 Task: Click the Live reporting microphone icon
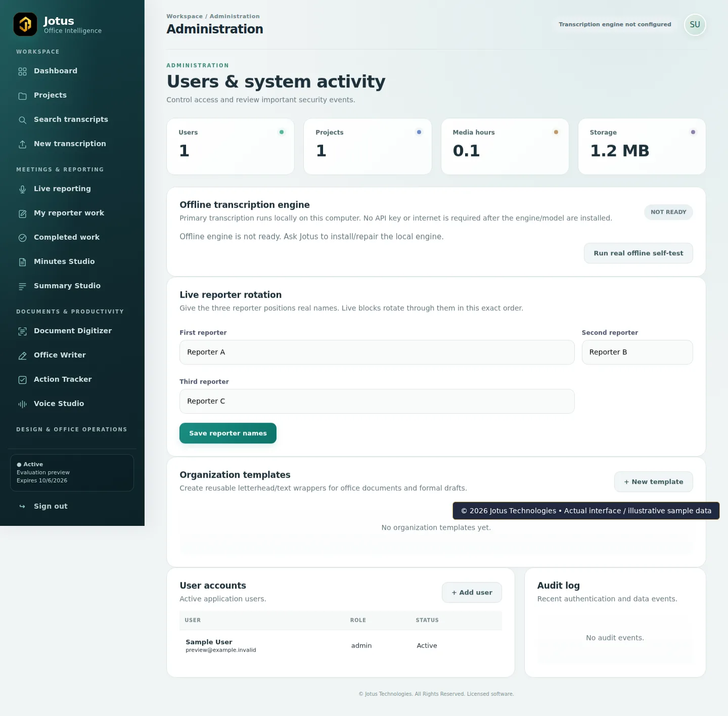pyautogui.click(x=22, y=189)
